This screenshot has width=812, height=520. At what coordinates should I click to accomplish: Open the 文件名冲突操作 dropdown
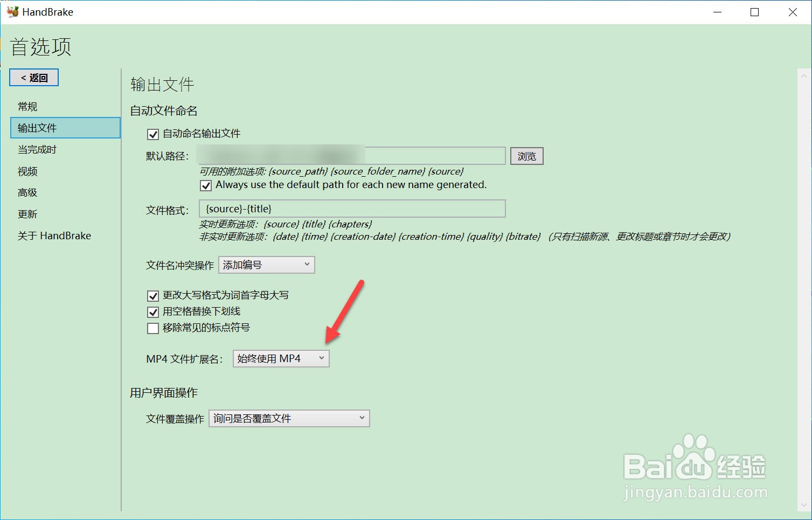click(267, 265)
